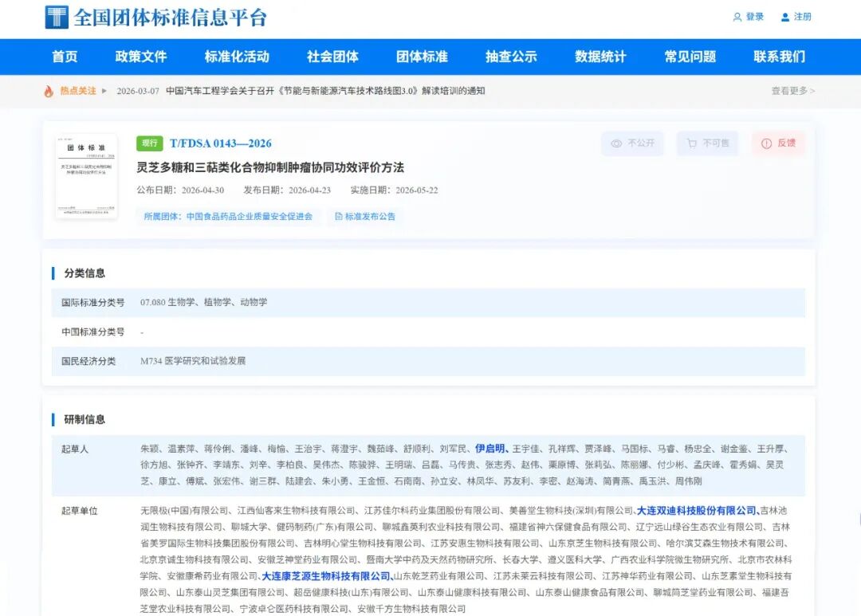The width and height of the screenshot is (861, 616).
Task: Click the 反馈 button
Action: coord(779,143)
